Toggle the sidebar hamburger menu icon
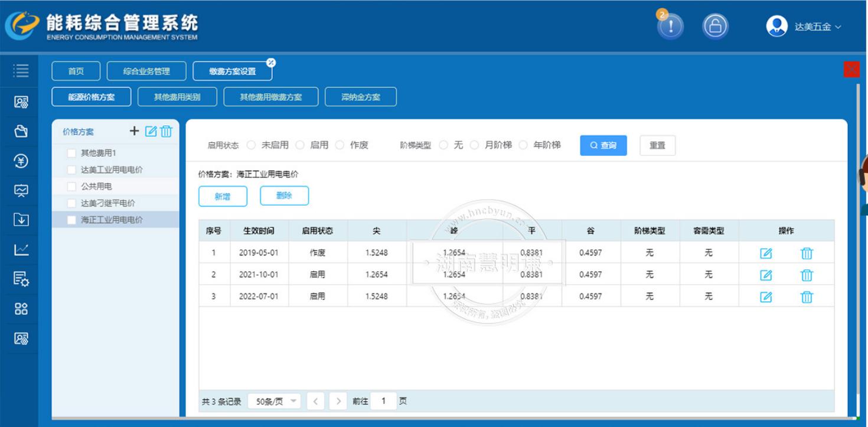This screenshot has width=868, height=427. pyautogui.click(x=21, y=71)
